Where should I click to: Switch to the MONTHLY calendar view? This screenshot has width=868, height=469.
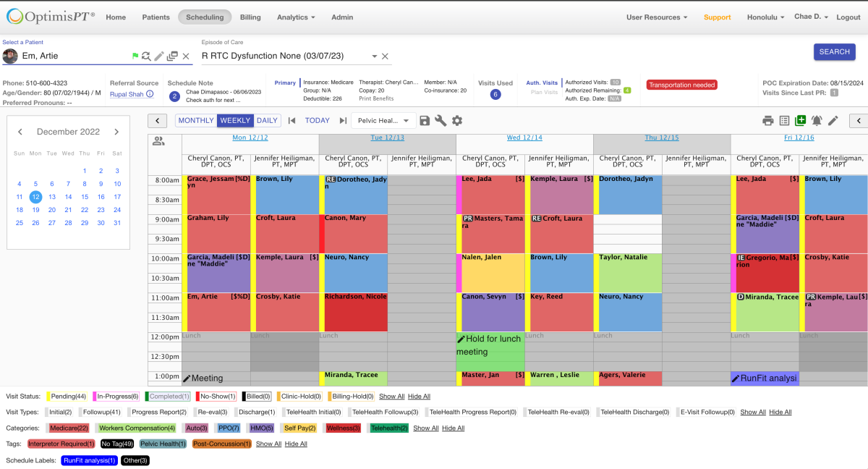tap(195, 120)
